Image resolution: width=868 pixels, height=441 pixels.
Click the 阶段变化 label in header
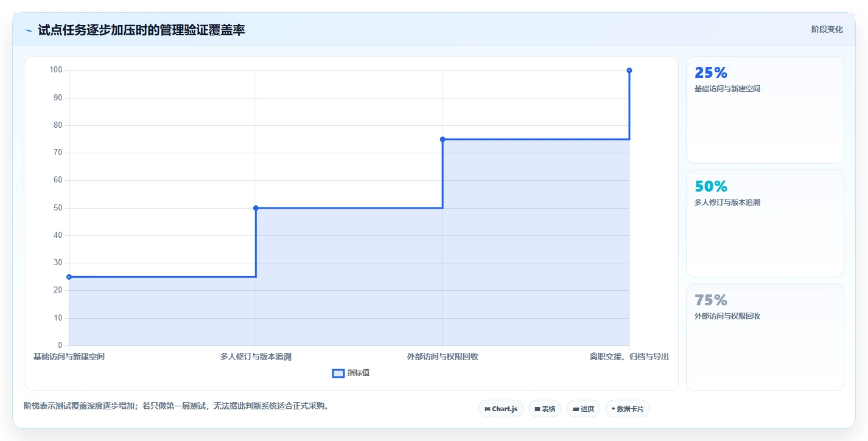pos(827,29)
